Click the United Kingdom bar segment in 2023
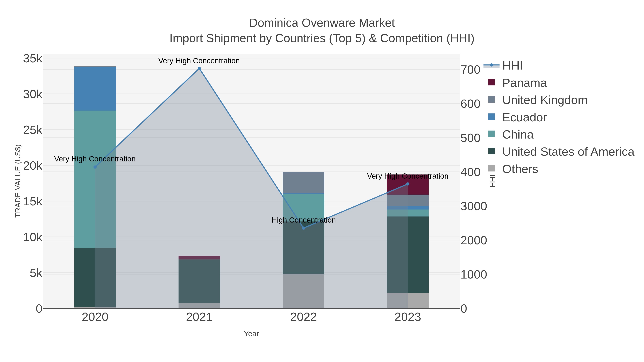This screenshot has height=362, width=644. [408, 200]
